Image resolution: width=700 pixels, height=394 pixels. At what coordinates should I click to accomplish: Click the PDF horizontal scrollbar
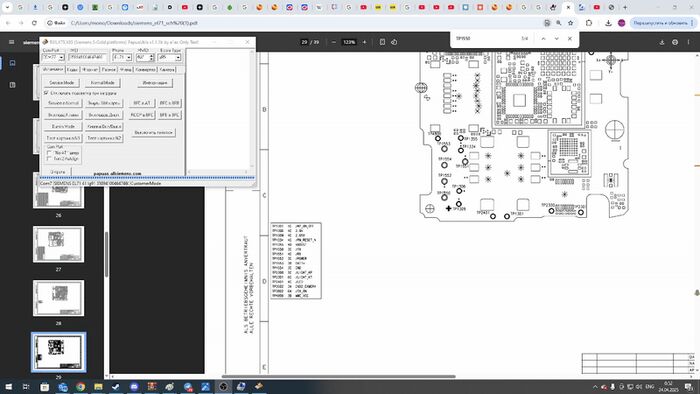[x=338, y=377]
